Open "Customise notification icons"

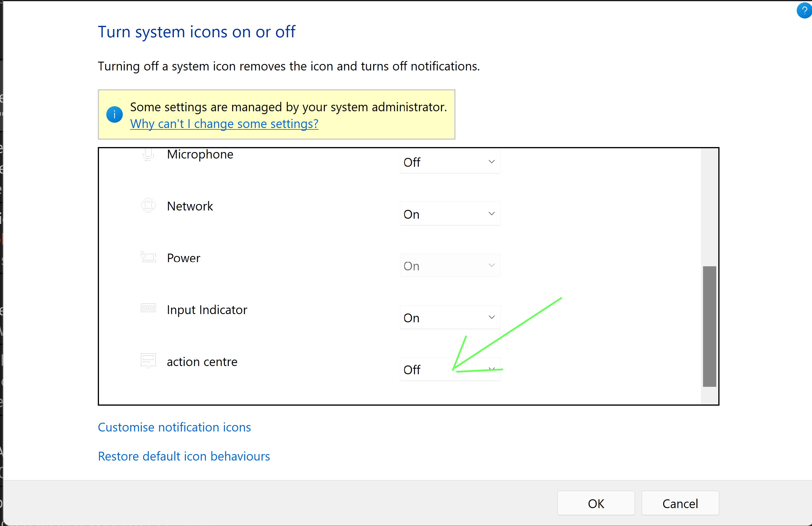point(174,427)
